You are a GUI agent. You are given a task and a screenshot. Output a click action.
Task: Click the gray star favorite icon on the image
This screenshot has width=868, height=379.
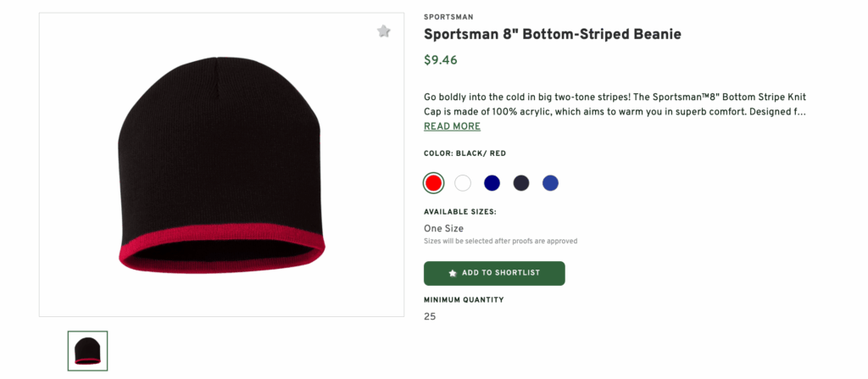pyautogui.click(x=384, y=31)
